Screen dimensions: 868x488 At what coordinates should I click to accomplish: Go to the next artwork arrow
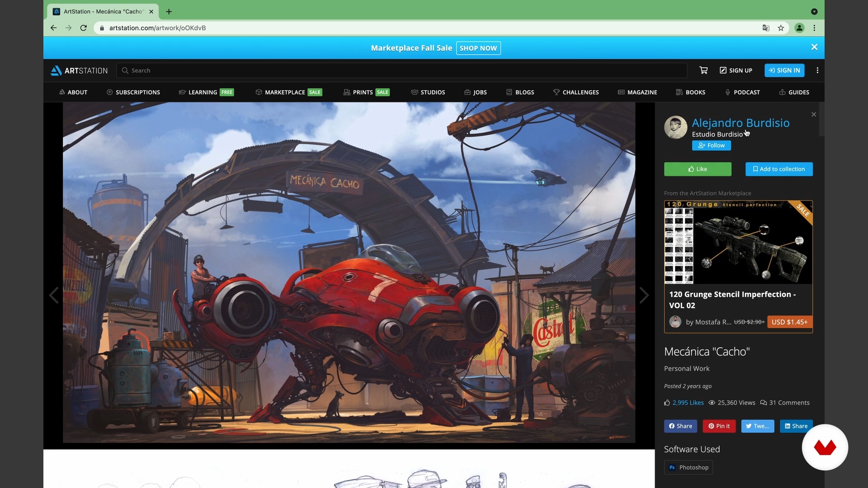644,295
